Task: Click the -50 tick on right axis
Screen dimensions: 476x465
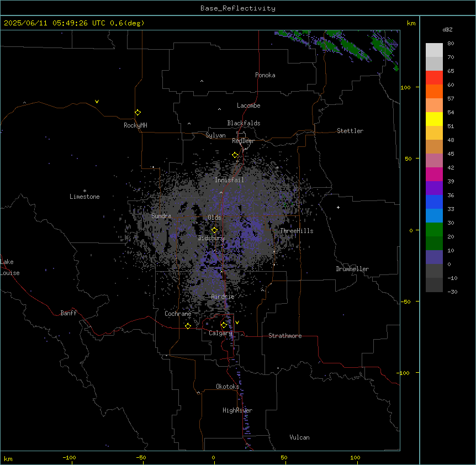Action: pyautogui.click(x=405, y=302)
